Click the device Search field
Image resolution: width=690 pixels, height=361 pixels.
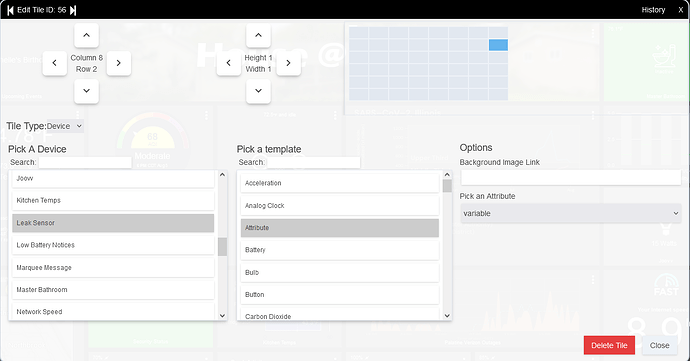85,162
